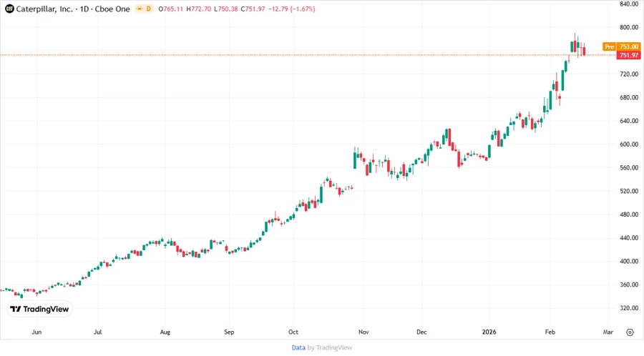This screenshot has height=356, width=644.
Task: Click the 'by TradingView' footer text
Action: click(x=330, y=347)
